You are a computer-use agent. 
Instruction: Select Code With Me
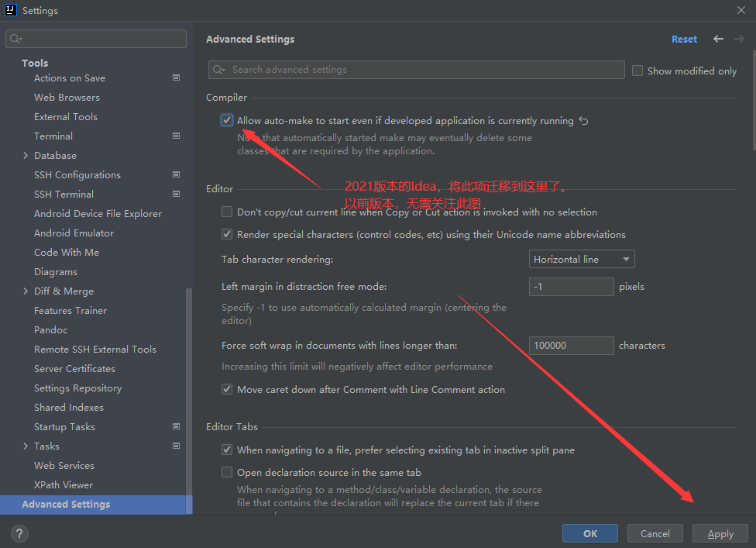coord(67,252)
